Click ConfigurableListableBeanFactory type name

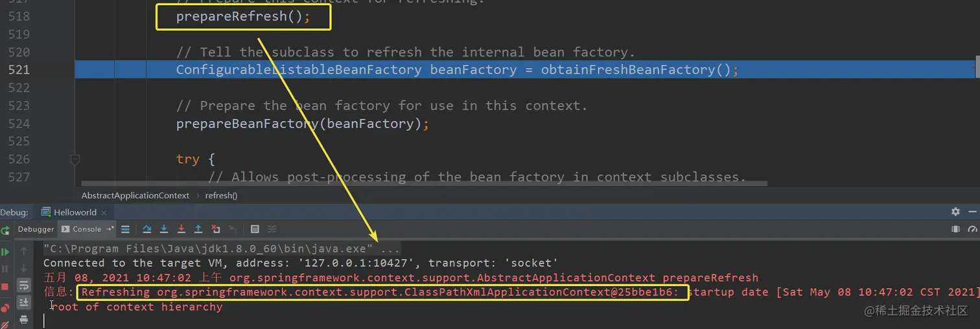[x=299, y=69]
